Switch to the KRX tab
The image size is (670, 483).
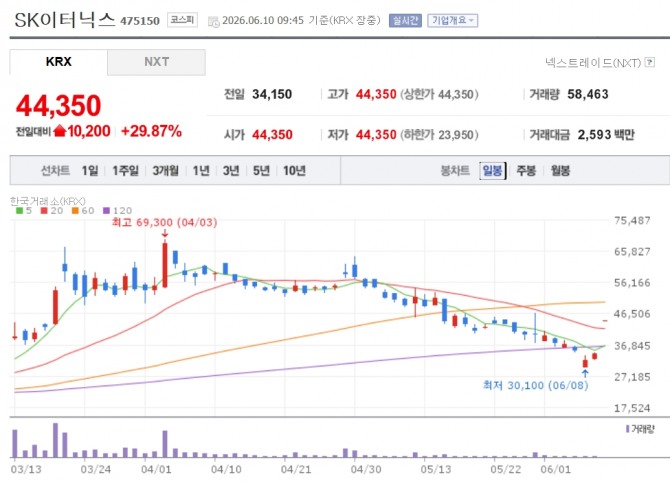[59, 62]
